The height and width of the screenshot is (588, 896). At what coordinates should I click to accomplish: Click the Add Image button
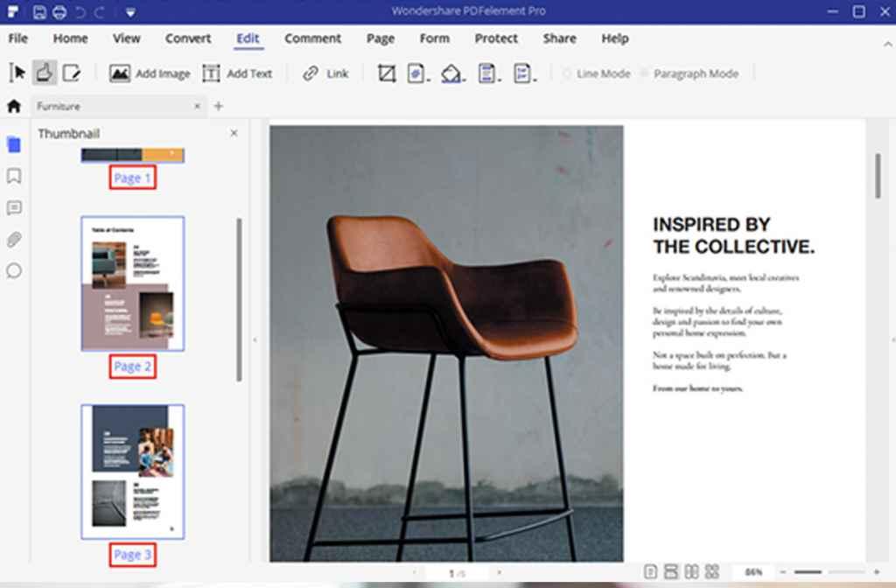pyautogui.click(x=150, y=73)
